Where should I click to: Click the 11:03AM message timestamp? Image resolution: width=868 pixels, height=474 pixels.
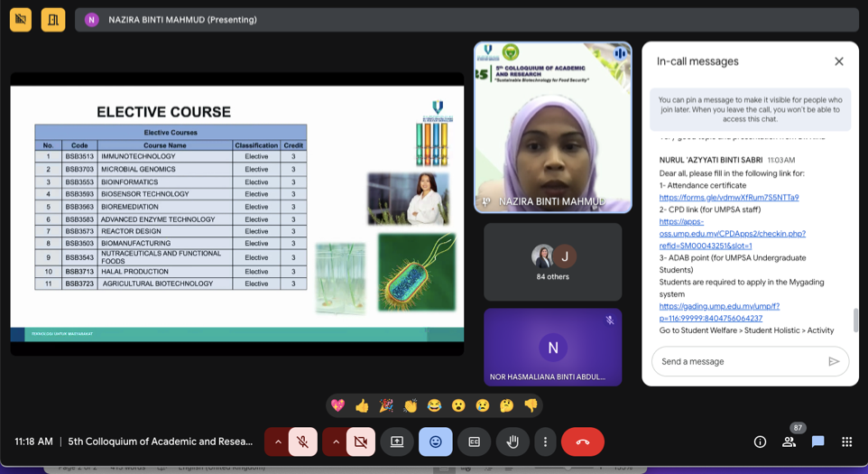[781, 160]
